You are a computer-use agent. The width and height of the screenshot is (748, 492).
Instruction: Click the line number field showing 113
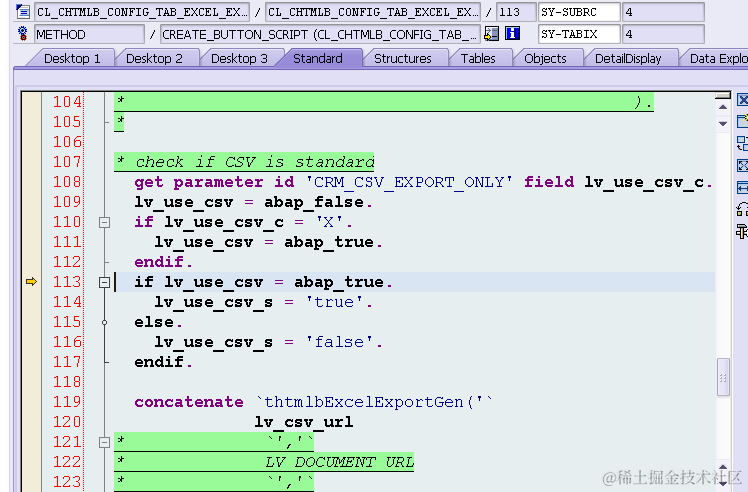516,12
